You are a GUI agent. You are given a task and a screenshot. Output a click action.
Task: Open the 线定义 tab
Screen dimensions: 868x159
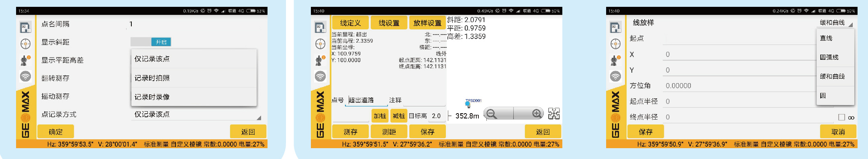pos(350,23)
